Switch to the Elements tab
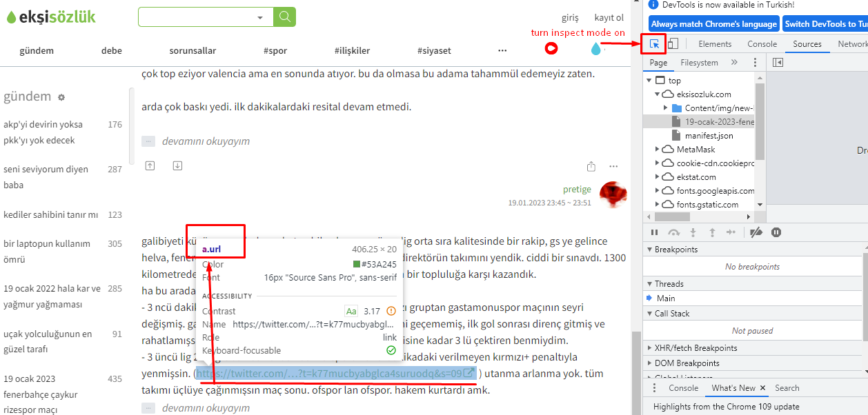This screenshot has height=415, width=868. 715,44
